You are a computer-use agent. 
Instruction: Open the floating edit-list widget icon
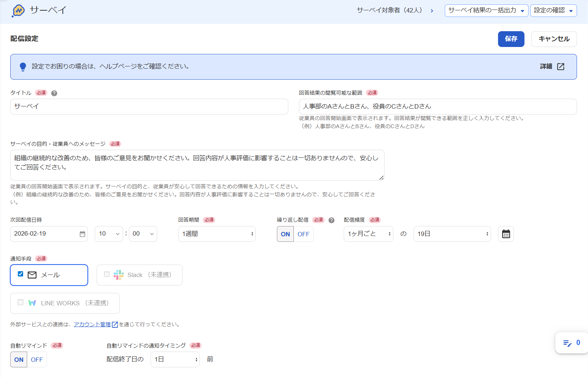[567, 343]
